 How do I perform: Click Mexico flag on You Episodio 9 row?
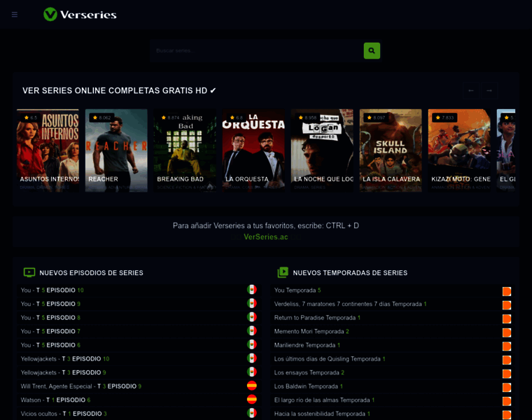[x=252, y=303]
